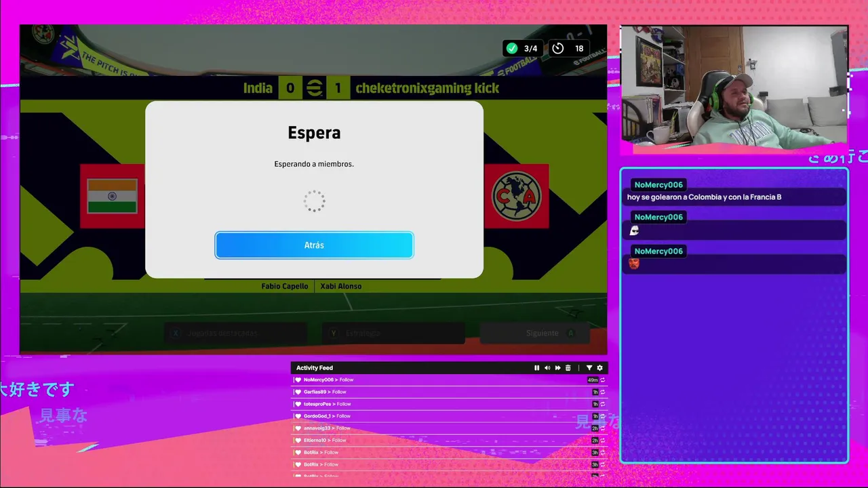Select the Garfias89 > Follow row
Image resolution: width=868 pixels, height=488 pixels.
click(449, 392)
